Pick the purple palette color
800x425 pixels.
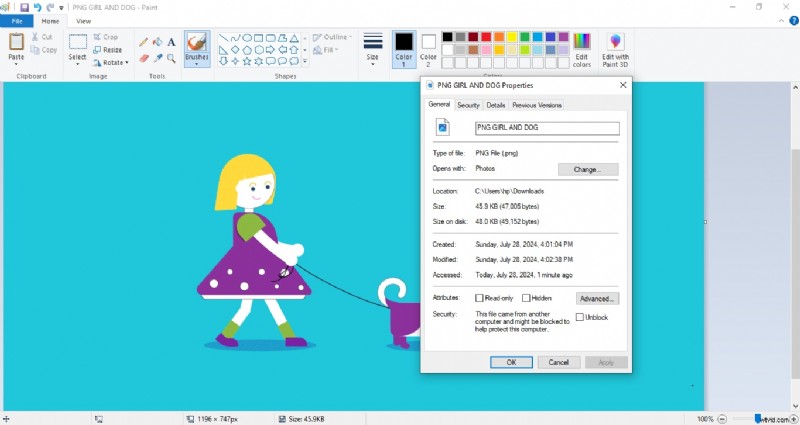click(563, 37)
